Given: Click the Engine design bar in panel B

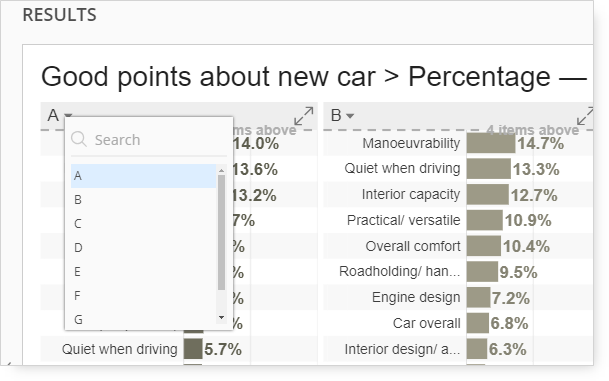Looking at the screenshot, I should tap(478, 297).
